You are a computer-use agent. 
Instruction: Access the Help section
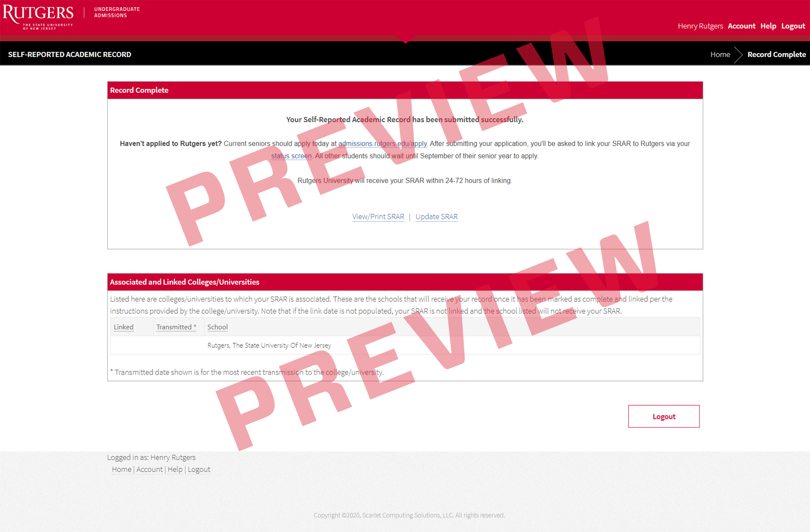(768, 26)
